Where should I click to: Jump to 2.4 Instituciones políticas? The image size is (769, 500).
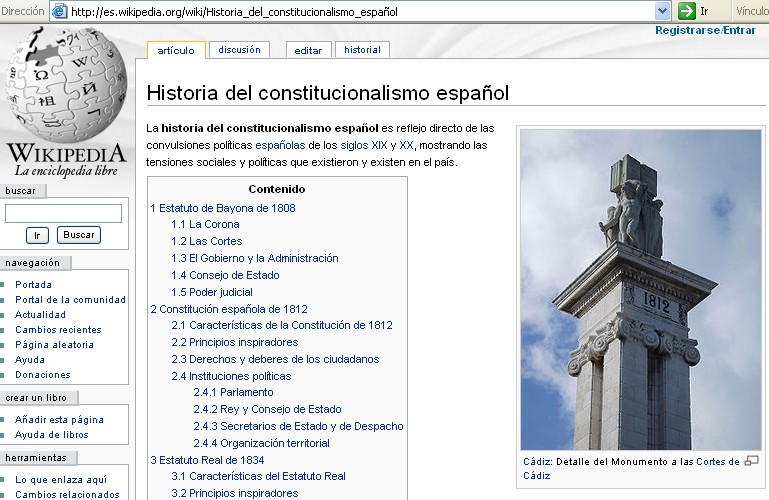tap(231, 376)
